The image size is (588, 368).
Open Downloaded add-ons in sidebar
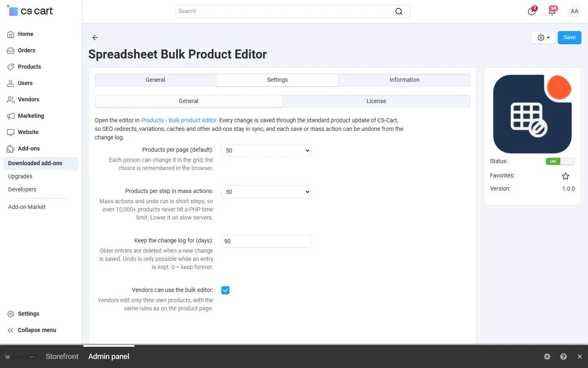41,164
